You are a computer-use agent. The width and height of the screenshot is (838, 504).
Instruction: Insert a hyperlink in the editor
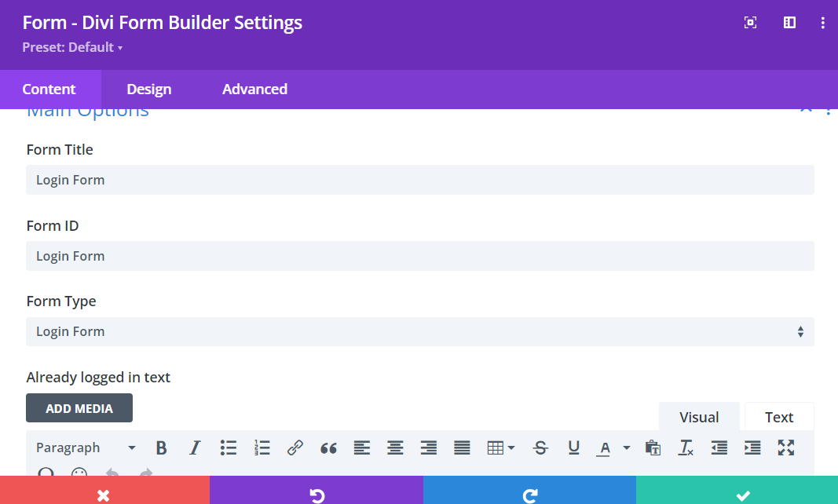coord(295,447)
